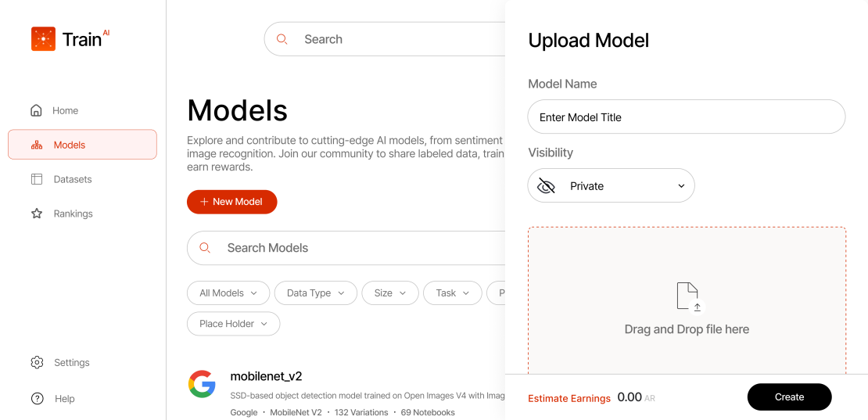
Task: Click the black Create button
Action: click(789, 397)
